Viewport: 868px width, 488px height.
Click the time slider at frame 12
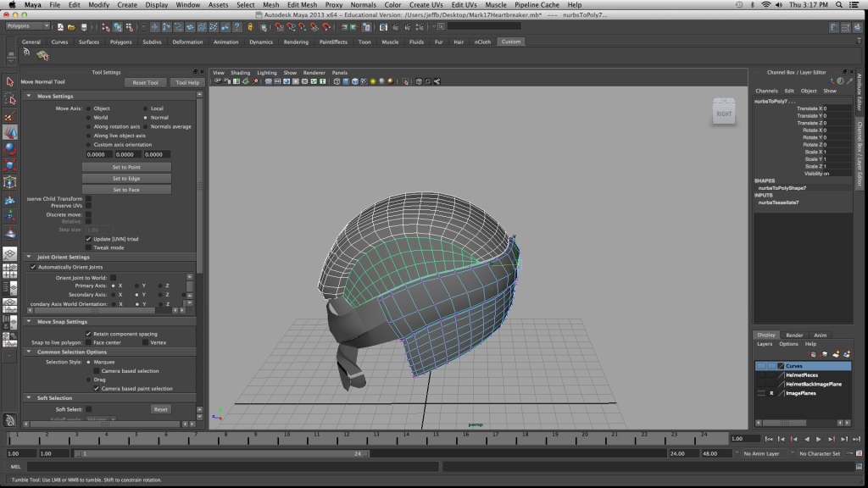pos(346,440)
